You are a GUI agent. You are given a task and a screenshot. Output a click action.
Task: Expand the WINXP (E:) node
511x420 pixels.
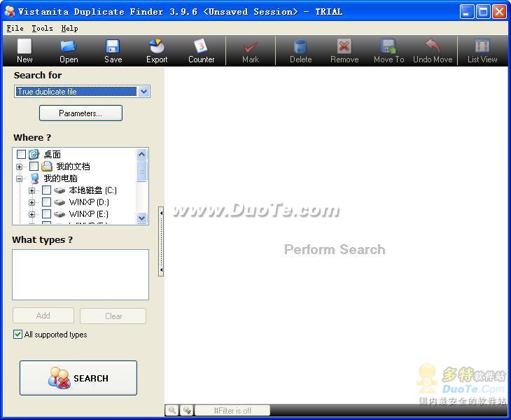tap(31, 215)
